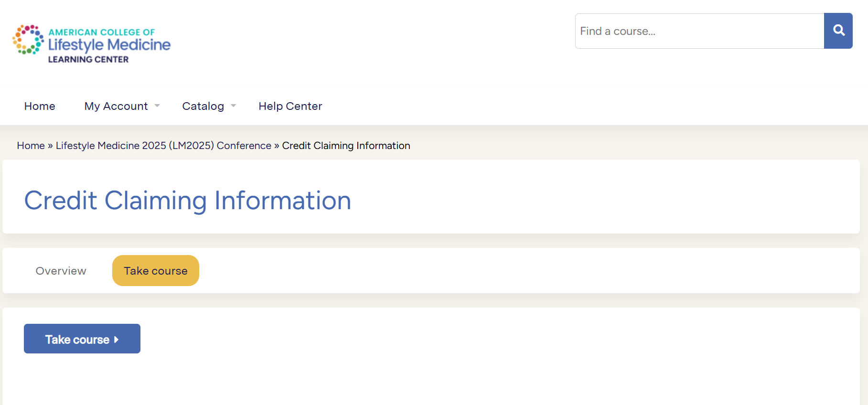Focus the Find a course search field
This screenshot has height=405, width=868.
click(x=699, y=31)
